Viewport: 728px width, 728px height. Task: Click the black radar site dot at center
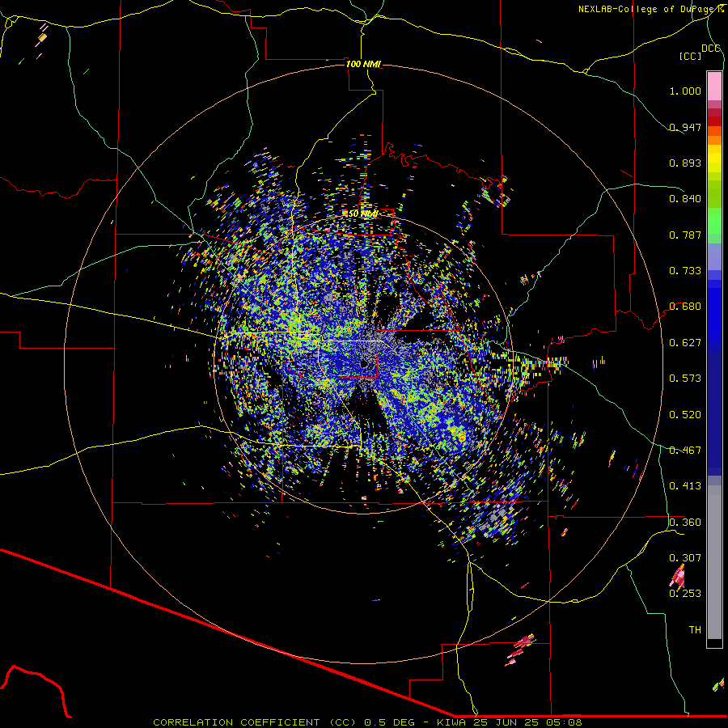364,364
